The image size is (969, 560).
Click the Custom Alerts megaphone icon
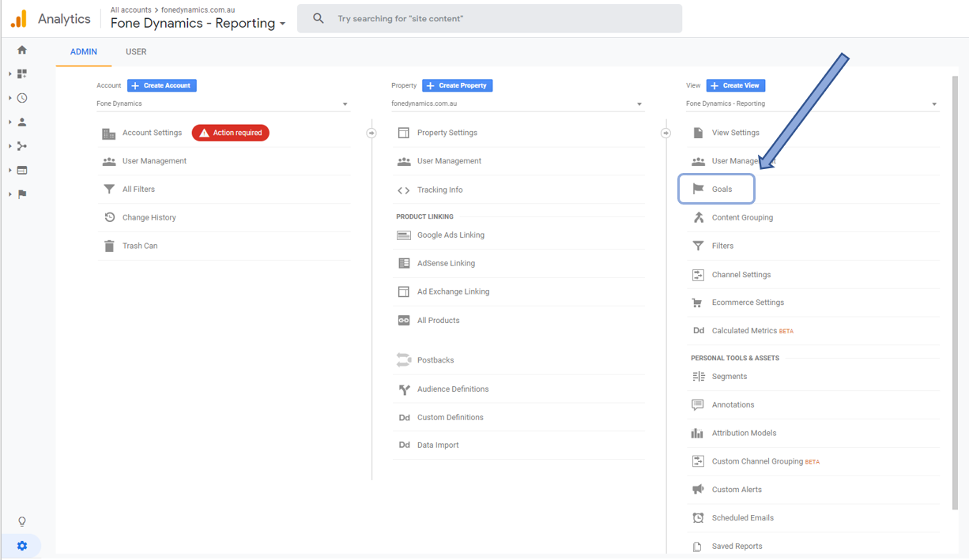click(x=698, y=490)
